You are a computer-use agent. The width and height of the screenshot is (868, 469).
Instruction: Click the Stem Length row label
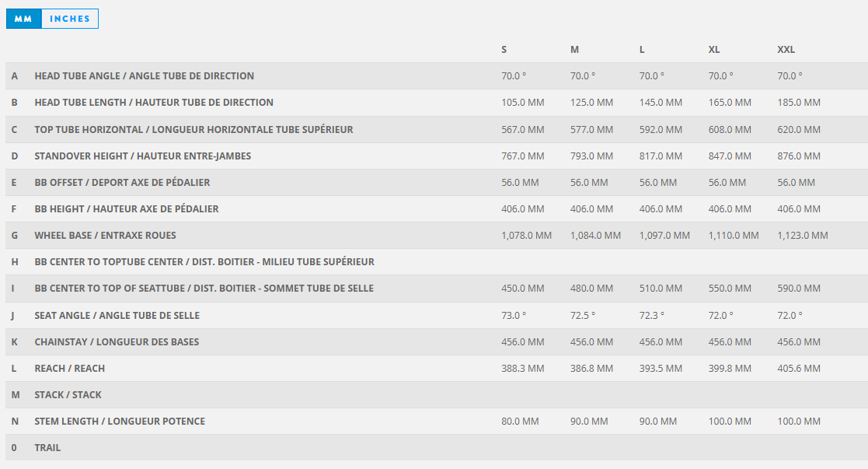click(120, 421)
